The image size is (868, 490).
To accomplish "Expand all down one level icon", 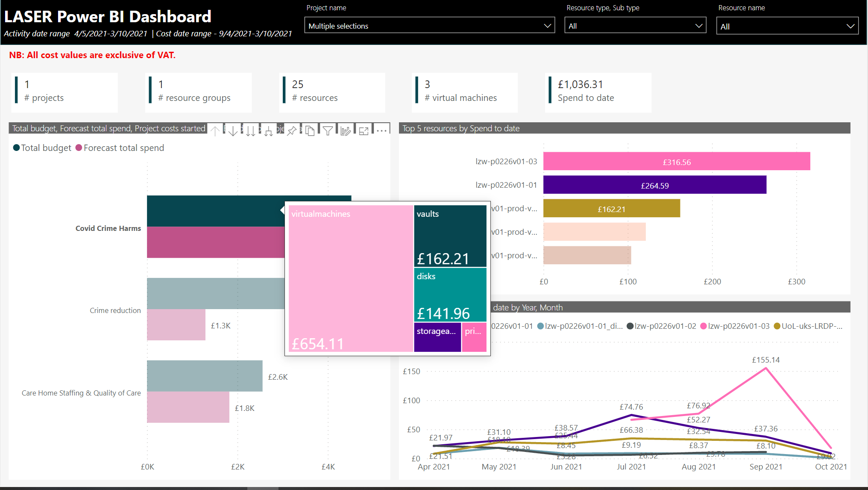I will coord(269,130).
